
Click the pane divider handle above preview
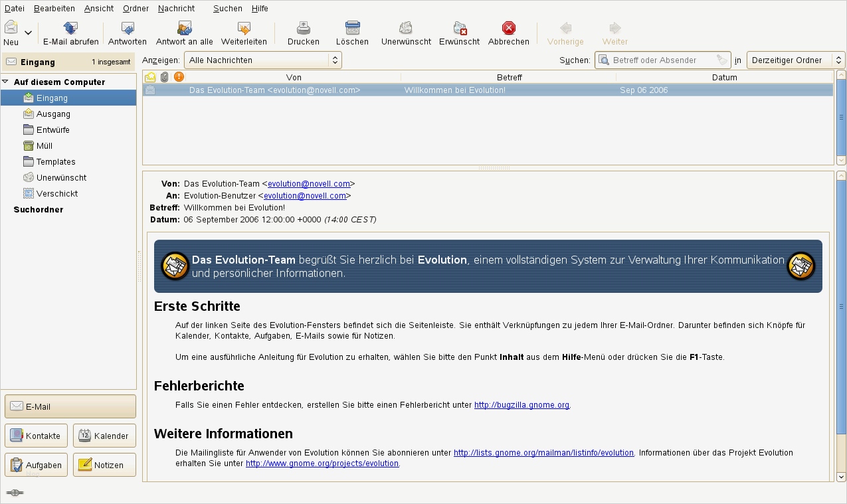click(x=494, y=168)
